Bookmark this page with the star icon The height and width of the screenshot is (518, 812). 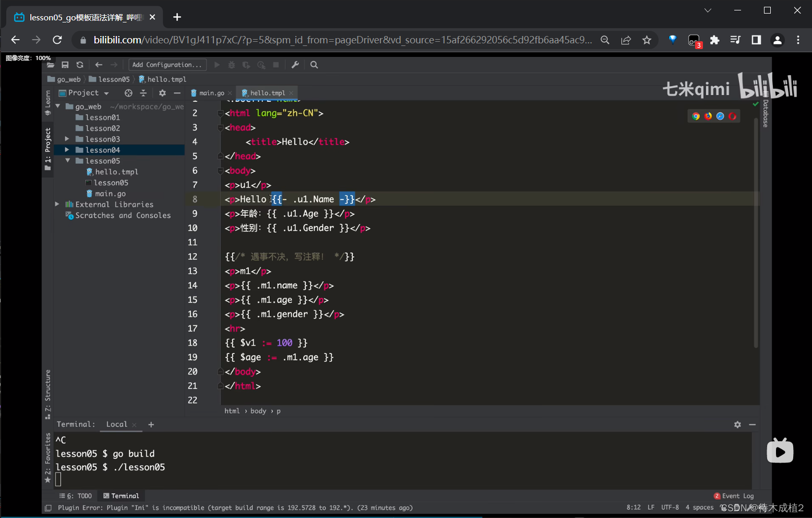(647, 40)
